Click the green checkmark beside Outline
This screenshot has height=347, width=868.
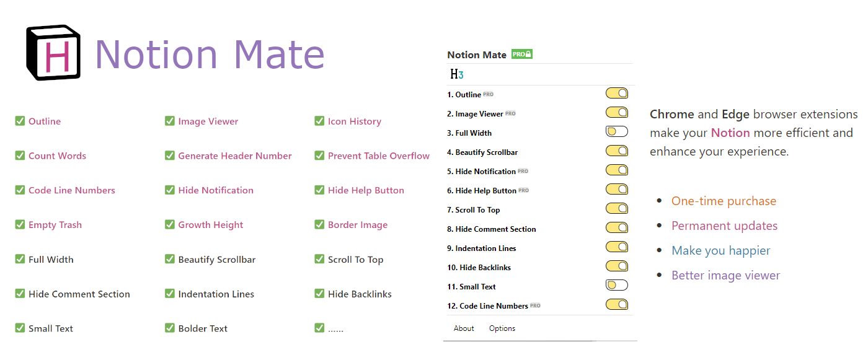(x=20, y=121)
